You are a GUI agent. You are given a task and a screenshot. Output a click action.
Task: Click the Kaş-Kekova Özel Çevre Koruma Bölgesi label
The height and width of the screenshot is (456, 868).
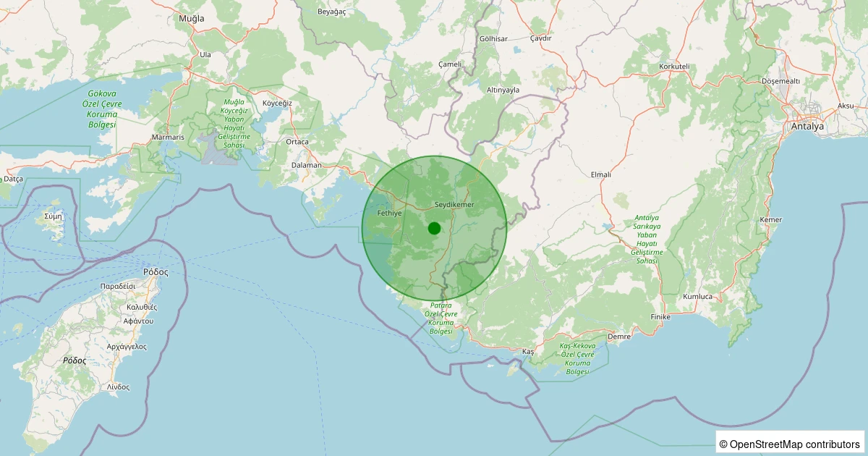(576, 360)
